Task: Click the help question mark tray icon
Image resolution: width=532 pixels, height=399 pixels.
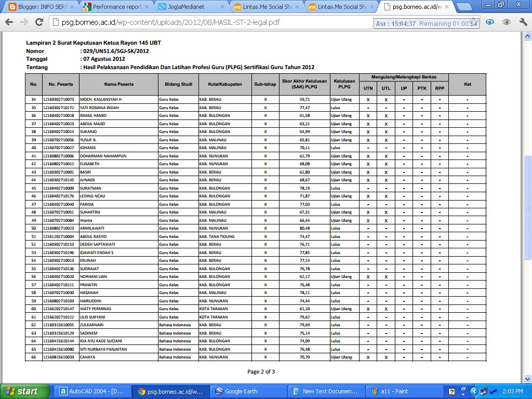Action: [451, 392]
